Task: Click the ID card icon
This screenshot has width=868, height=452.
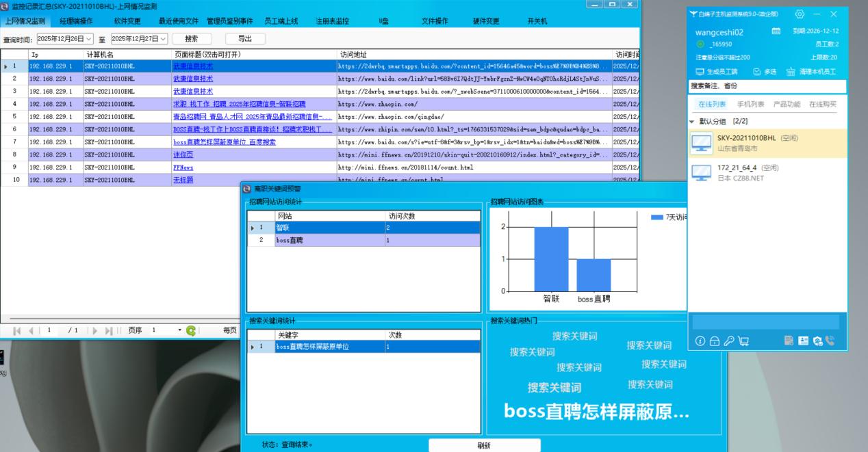Action: (x=803, y=341)
